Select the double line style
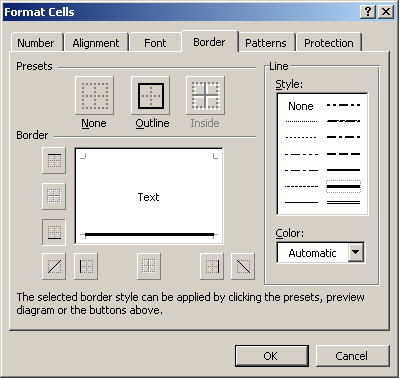 [343, 202]
